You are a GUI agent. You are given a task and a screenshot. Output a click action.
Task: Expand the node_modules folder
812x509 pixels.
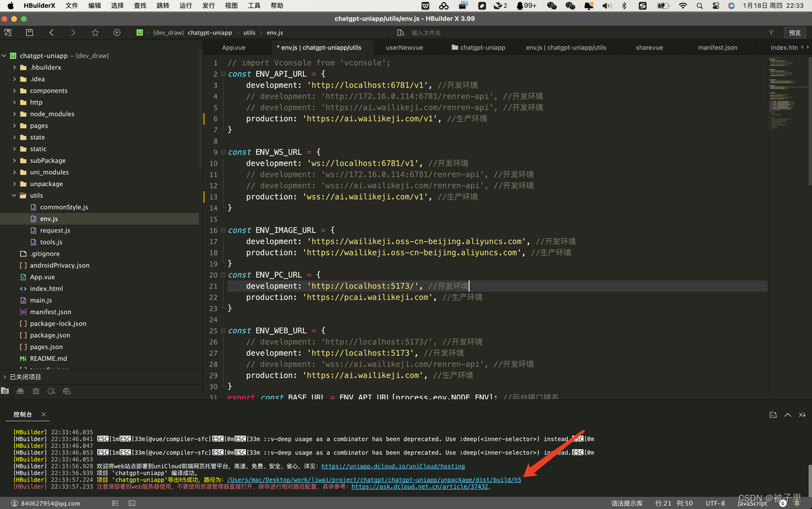click(x=15, y=114)
